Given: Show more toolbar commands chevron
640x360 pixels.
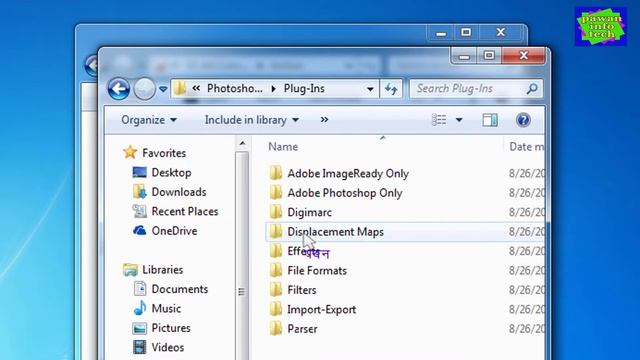Looking at the screenshot, I should click(x=324, y=120).
